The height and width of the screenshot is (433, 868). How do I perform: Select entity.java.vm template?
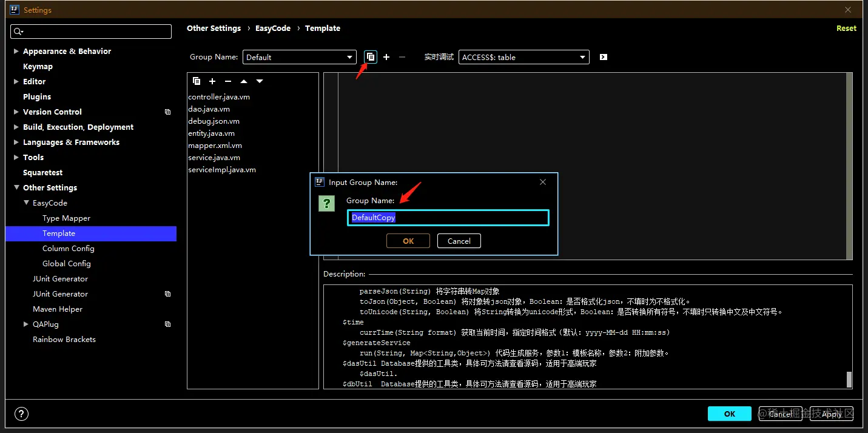211,133
